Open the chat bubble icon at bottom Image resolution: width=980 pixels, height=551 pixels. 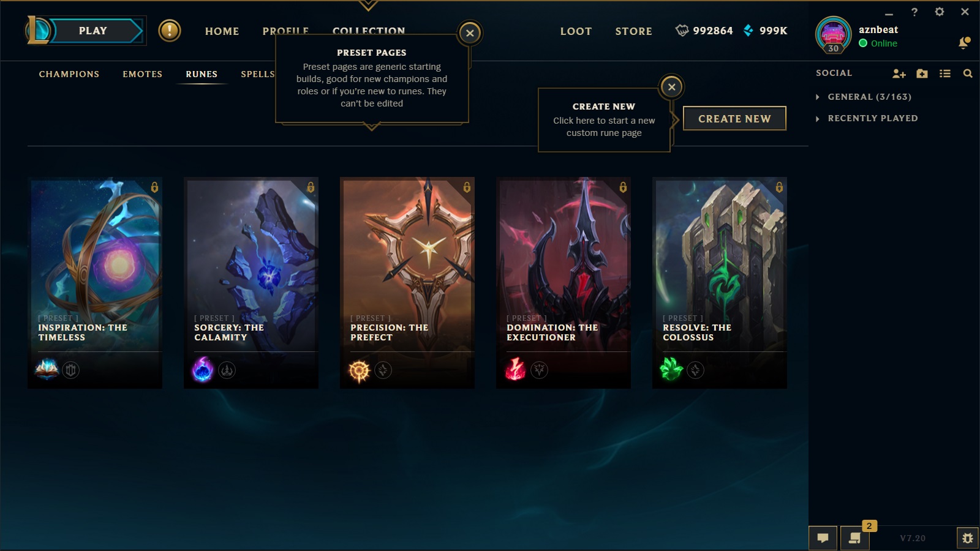coord(823,538)
